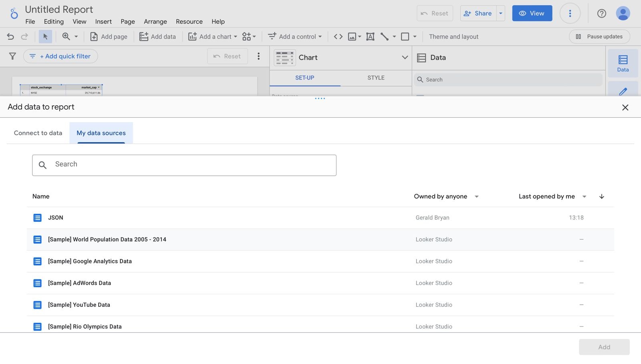Image resolution: width=641 pixels, height=364 pixels.
Task: Select the line drawing tool
Action: pos(385,36)
